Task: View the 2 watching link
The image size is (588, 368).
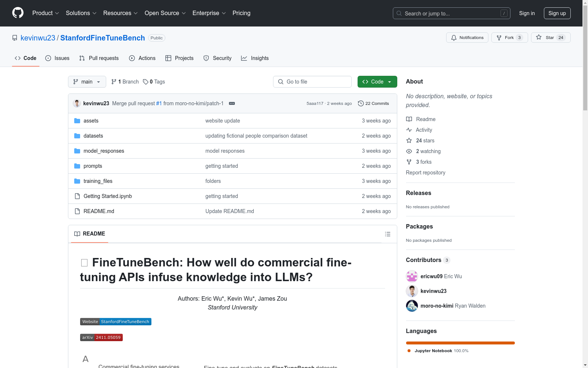Action: point(423,151)
